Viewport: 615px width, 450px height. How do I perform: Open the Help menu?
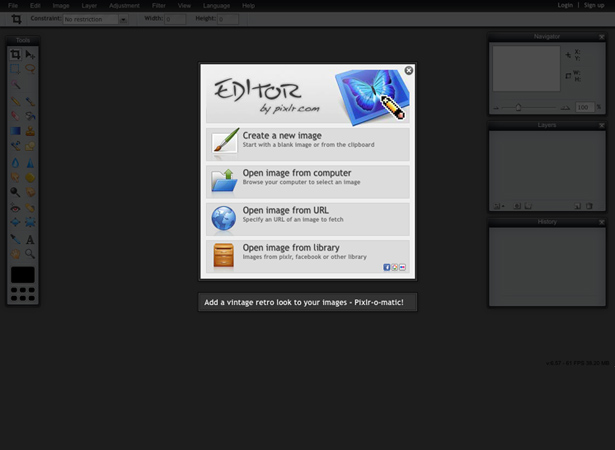(248, 5)
